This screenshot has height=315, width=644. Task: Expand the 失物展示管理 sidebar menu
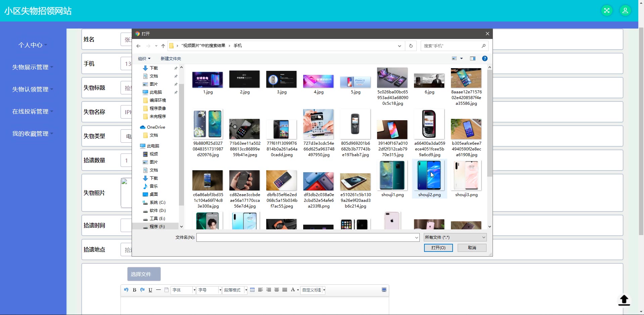tap(32, 67)
